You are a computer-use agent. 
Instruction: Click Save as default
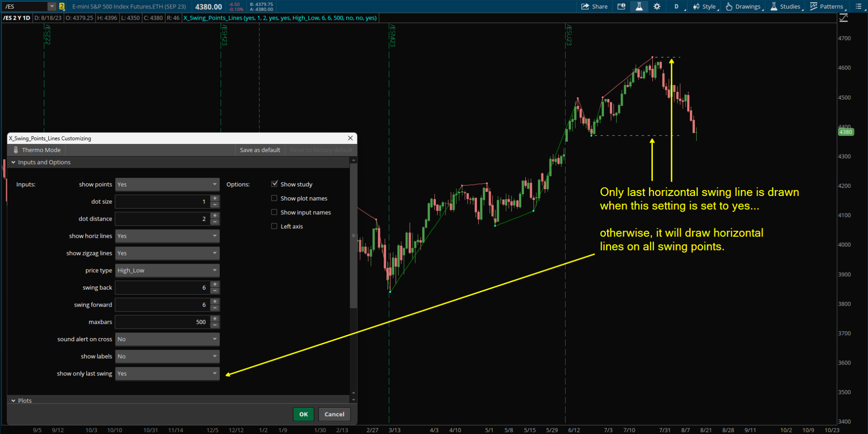pyautogui.click(x=260, y=150)
